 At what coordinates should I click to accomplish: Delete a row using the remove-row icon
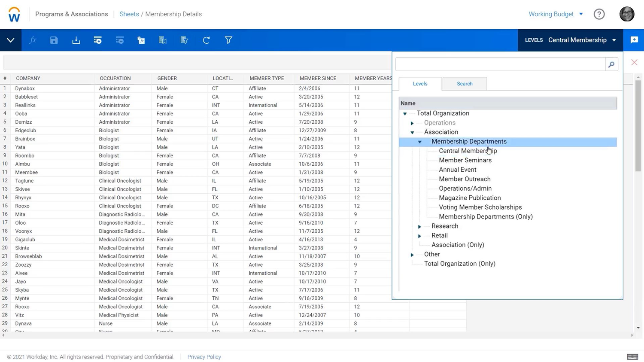coord(119,40)
